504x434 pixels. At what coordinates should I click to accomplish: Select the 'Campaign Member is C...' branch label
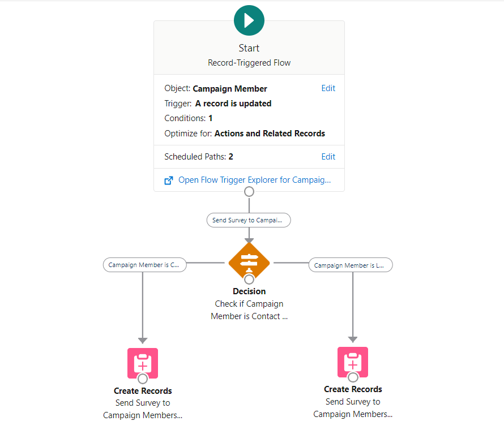click(x=144, y=265)
